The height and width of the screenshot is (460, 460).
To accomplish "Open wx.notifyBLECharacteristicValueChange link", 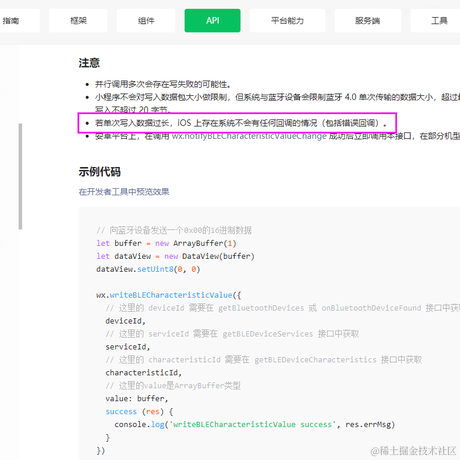I will tap(249, 136).
